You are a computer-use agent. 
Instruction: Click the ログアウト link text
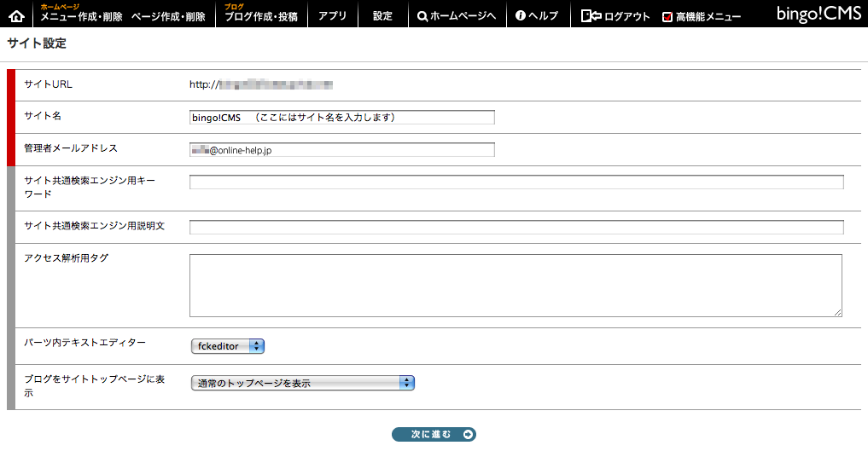click(626, 17)
